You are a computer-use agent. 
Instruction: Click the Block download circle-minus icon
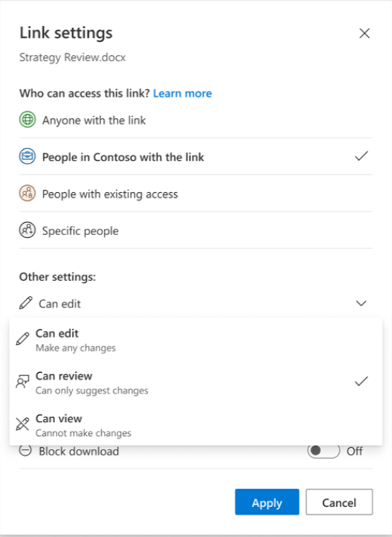[x=25, y=450]
